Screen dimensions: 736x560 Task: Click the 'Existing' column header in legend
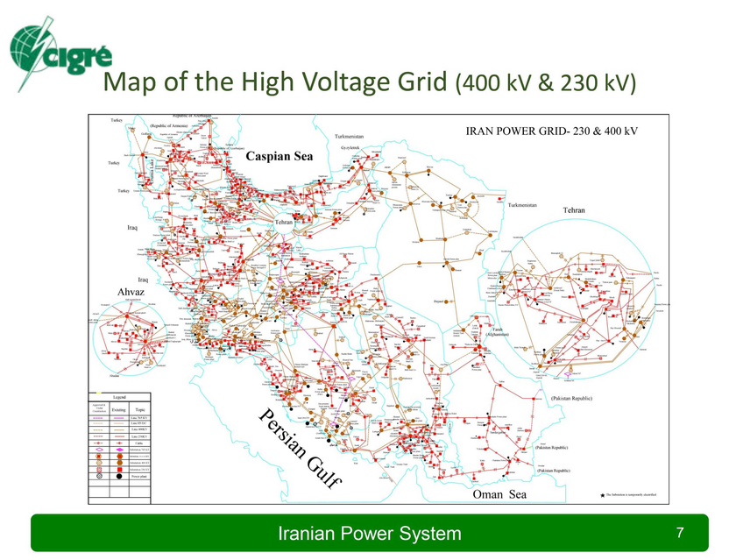click(x=120, y=408)
